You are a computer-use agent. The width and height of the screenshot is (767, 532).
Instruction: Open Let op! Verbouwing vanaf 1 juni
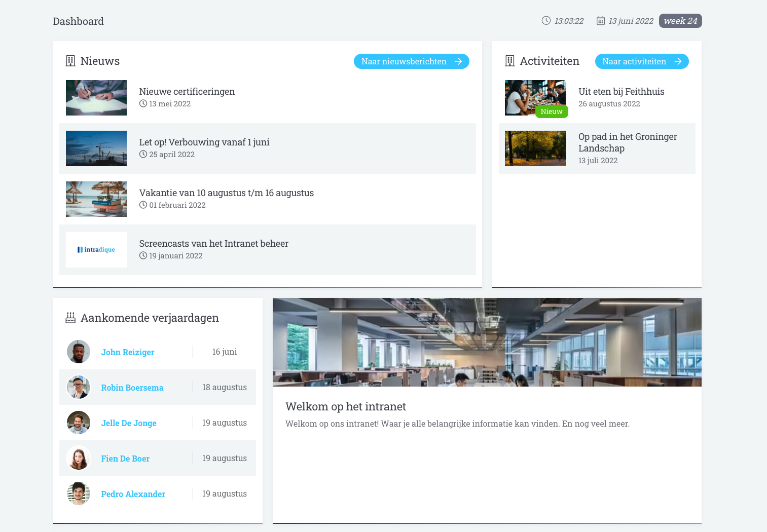pyautogui.click(x=204, y=142)
